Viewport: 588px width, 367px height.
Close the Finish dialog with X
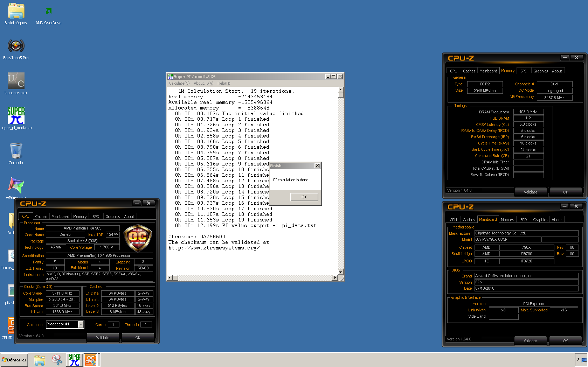(x=317, y=166)
